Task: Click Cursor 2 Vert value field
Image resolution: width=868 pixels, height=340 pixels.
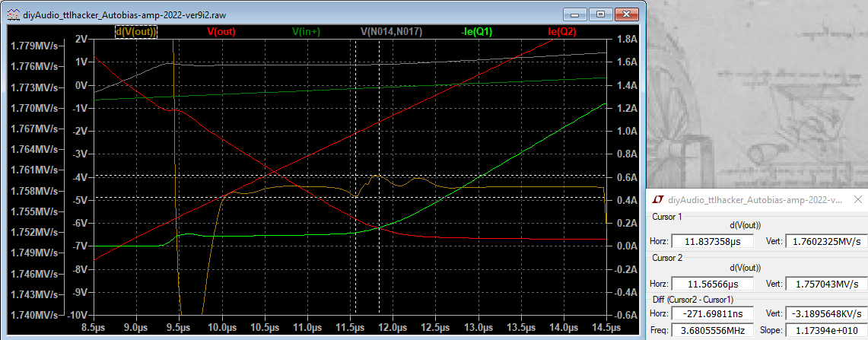Action: (x=826, y=284)
